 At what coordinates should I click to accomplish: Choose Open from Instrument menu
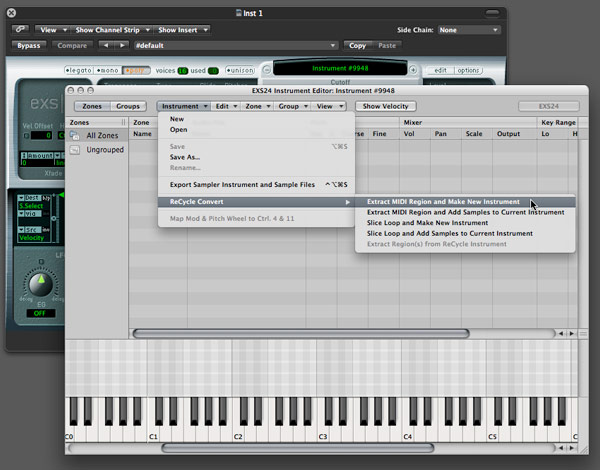[x=256, y=129]
